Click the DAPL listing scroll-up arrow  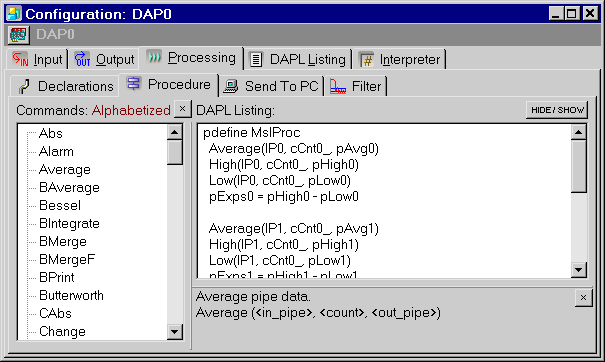pos(578,132)
